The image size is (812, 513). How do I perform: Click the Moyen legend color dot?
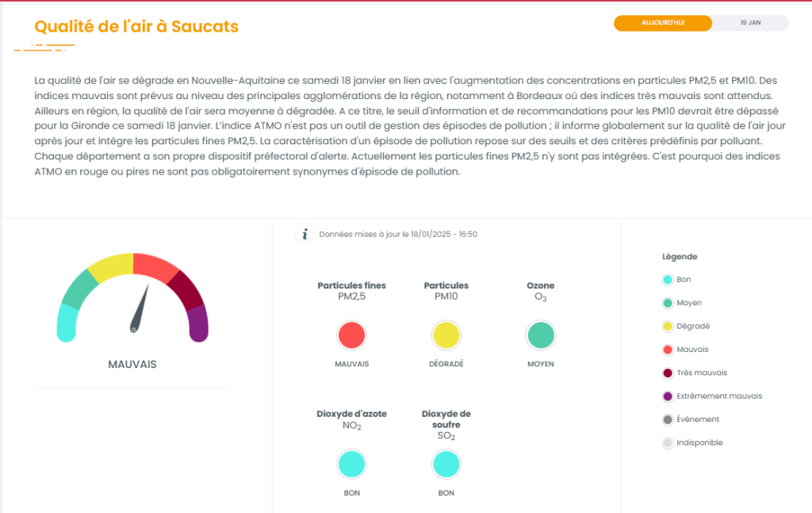click(668, 303)
